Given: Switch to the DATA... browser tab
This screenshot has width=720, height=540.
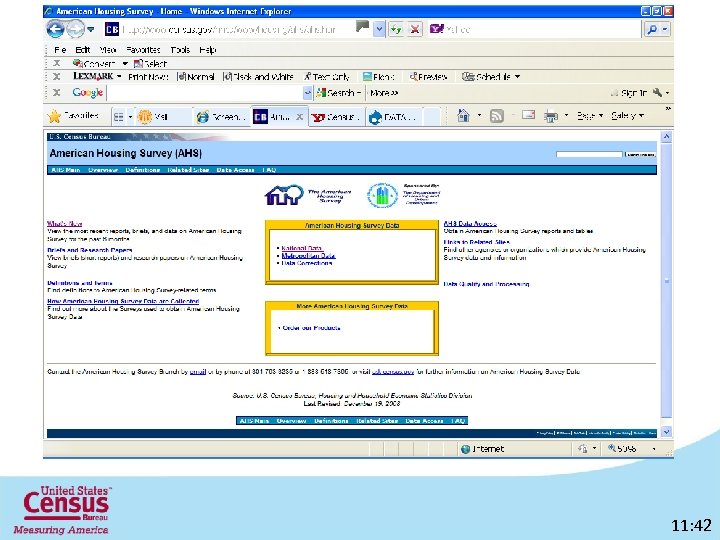Looking at the screenshot, I should (394, 117).
